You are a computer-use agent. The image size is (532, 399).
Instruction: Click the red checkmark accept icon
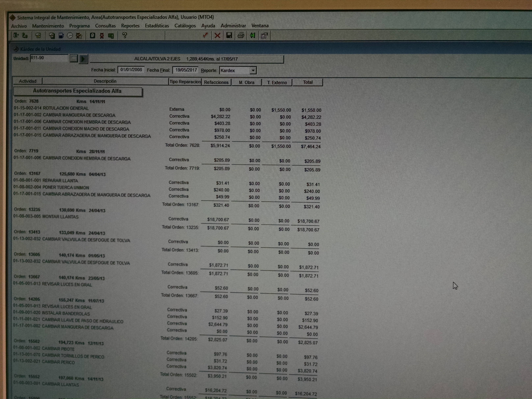pos(205,36)
